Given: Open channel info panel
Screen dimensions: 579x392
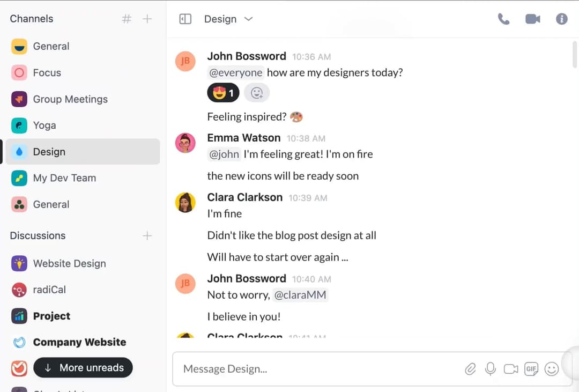Looking at the screenshot, I should pyautogui.click(x=561, y=18).
